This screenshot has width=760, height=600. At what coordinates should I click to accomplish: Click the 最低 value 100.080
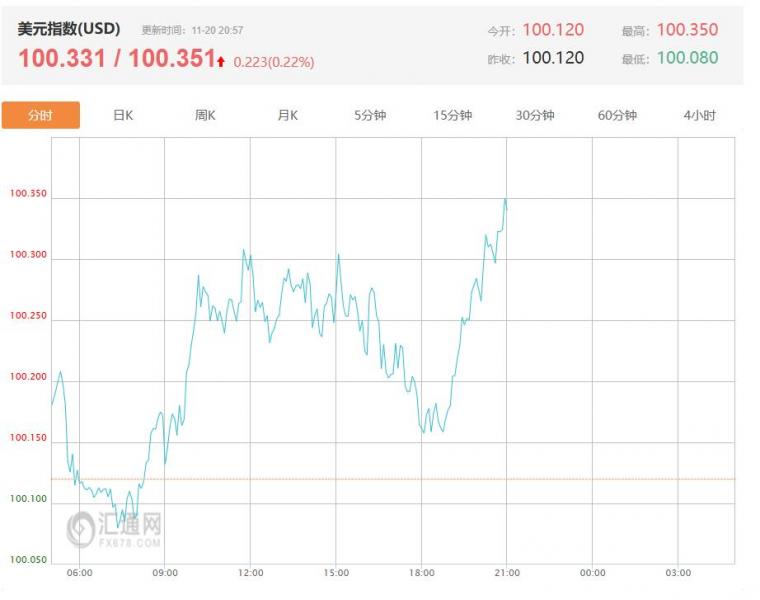click(x=687, y=58)
